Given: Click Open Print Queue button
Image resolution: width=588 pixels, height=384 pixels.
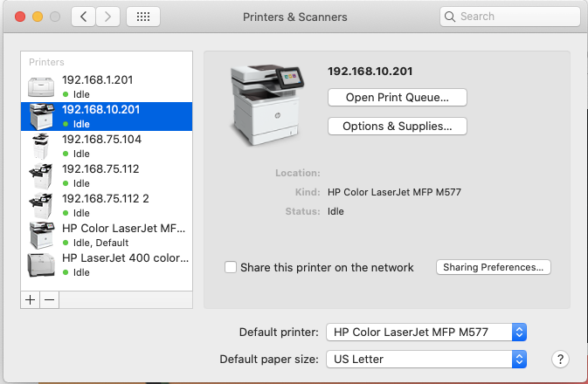Looking at the screenshot, I should click(397, 97).
